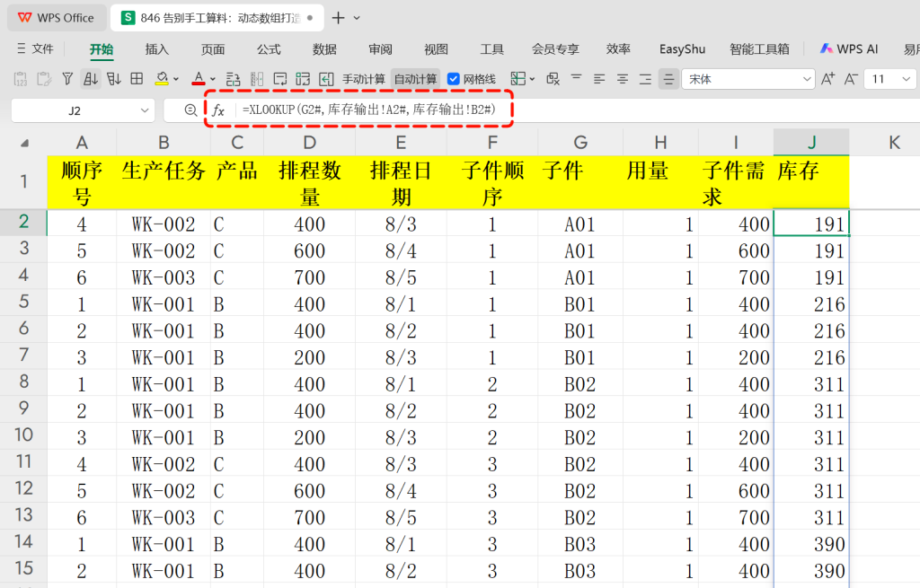The width and height of the screenshot is (920, 588).
Task: Open the EasyShu tab
Action: [x=682, y=49]
